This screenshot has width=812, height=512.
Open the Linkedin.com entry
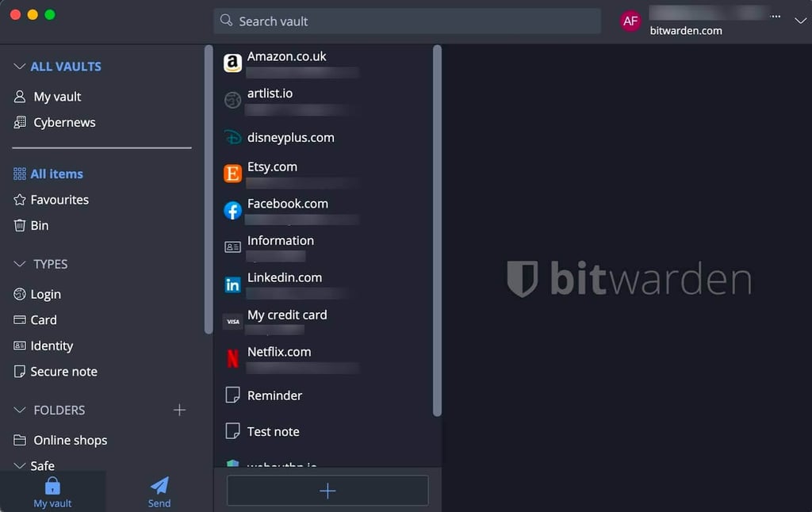(x=324, y=285)
